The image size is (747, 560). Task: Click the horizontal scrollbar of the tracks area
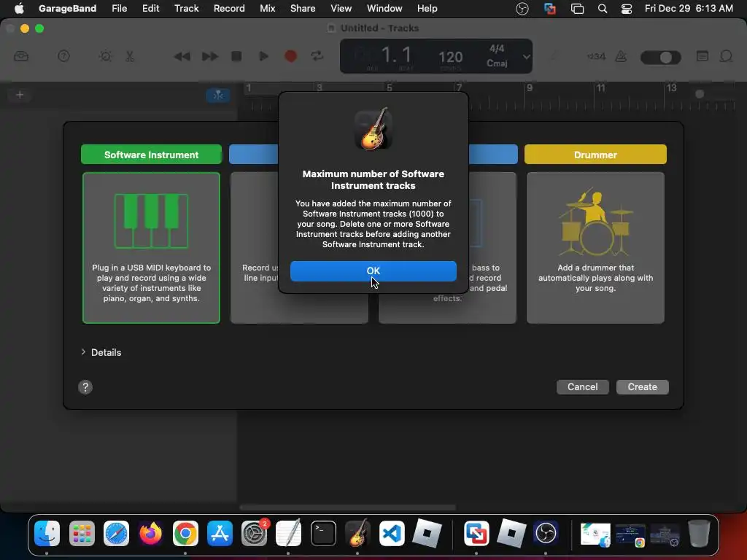point(348,507)
